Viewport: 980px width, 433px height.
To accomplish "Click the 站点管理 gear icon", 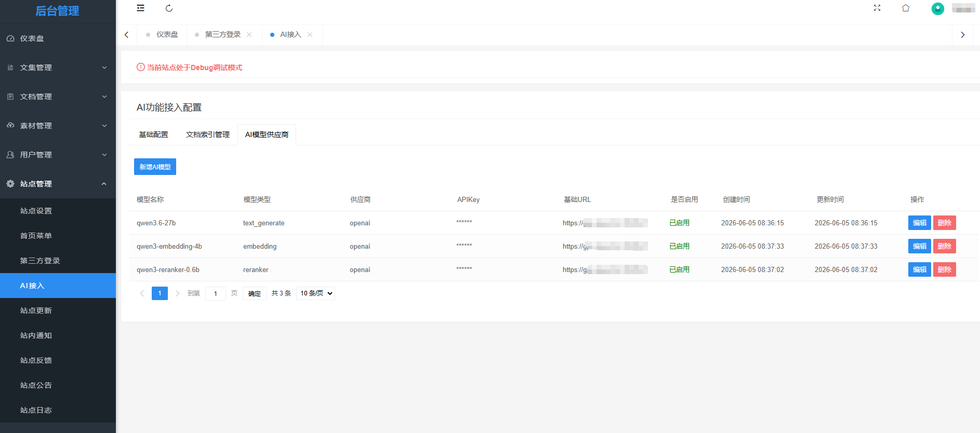I will coord(10,184).
